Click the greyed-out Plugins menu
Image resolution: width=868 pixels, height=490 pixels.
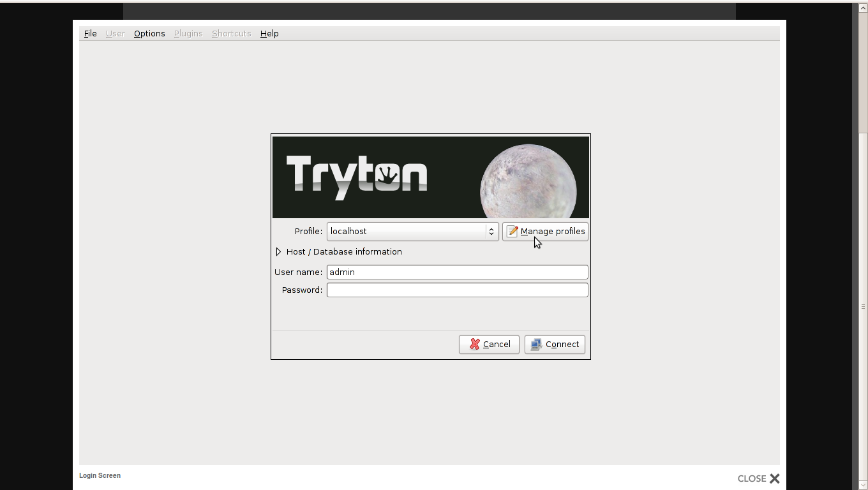188,34
